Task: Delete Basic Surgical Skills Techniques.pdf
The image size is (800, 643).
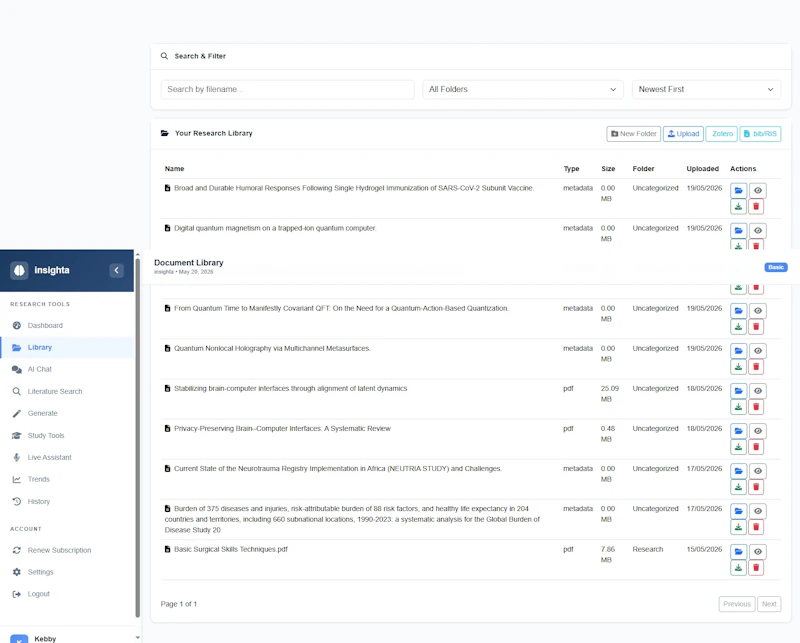Action: pyautogui.click(x=756, y=568)
